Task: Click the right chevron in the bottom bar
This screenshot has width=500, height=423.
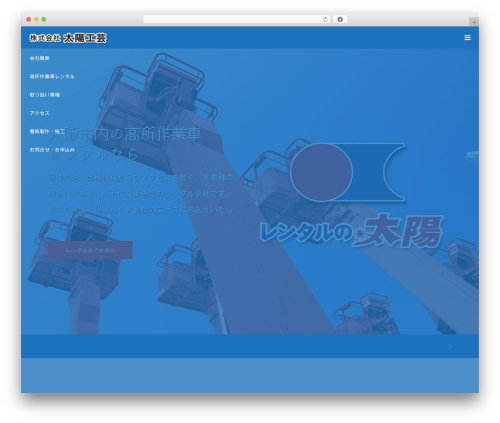Action: (x=449, y=347)
